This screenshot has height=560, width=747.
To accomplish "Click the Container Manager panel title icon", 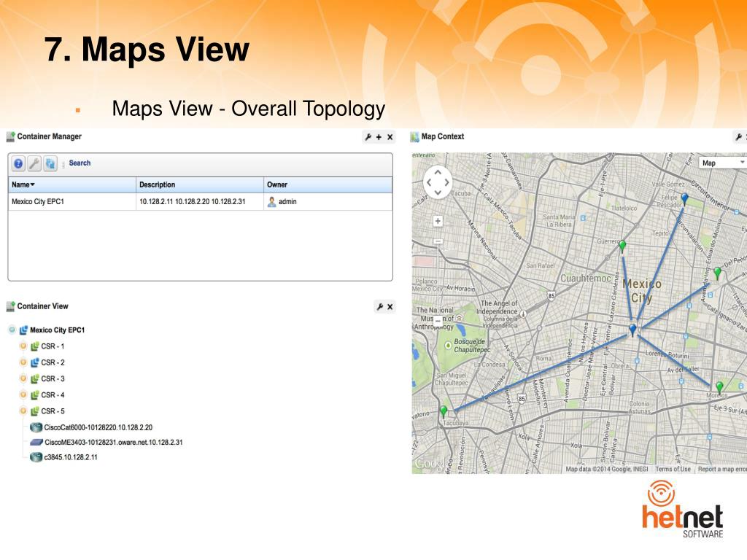I will [x=10, y=137].
